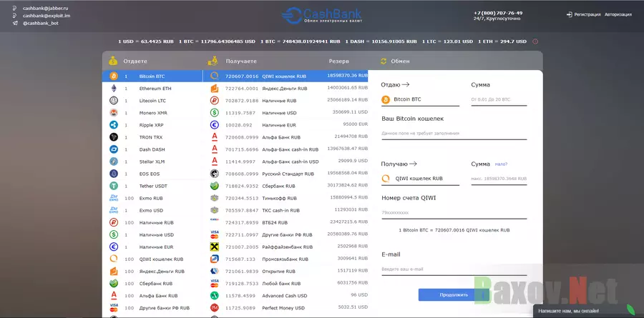
Task: Click the TRON TRX coin icon
Action: click(x=113, y=137)
